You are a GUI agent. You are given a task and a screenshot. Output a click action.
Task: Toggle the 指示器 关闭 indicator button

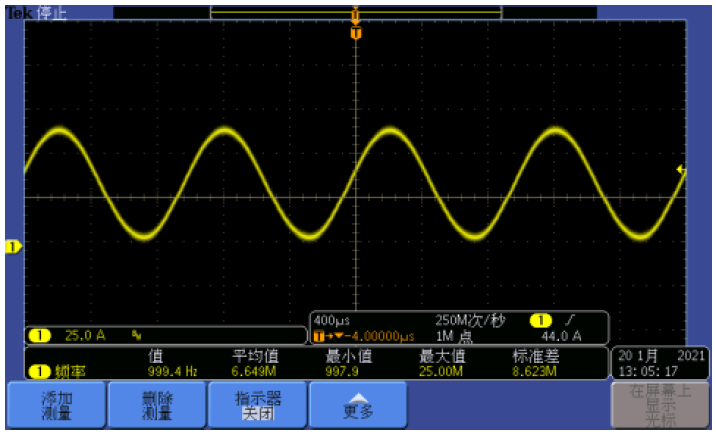point(257,405)
